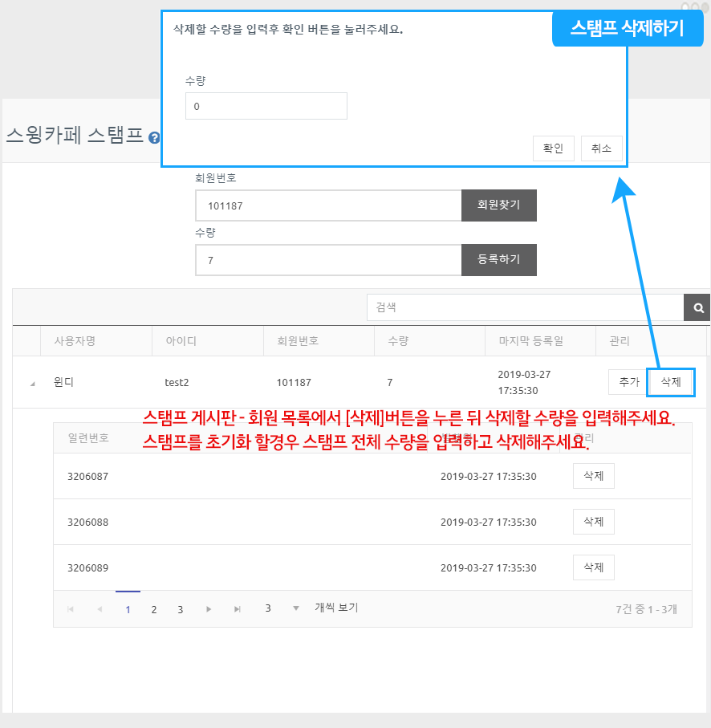This screenshot has height=728, width=711.
Task: Click 삭제 button in 윈디 member row
Action: point(671,383)
